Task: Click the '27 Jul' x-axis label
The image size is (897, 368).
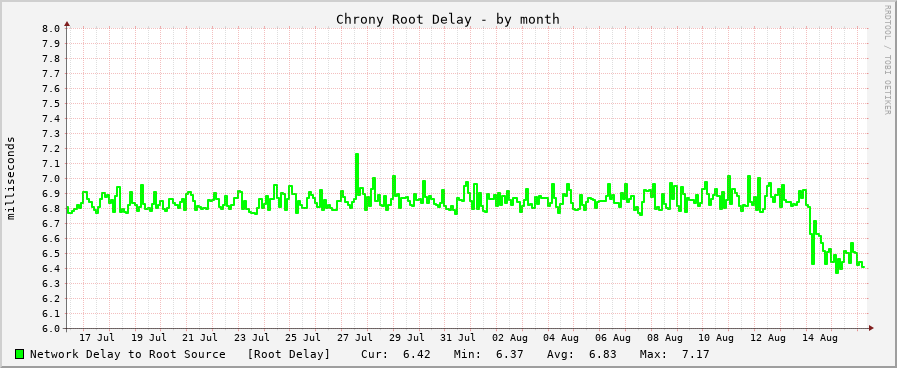Action: 355,338
